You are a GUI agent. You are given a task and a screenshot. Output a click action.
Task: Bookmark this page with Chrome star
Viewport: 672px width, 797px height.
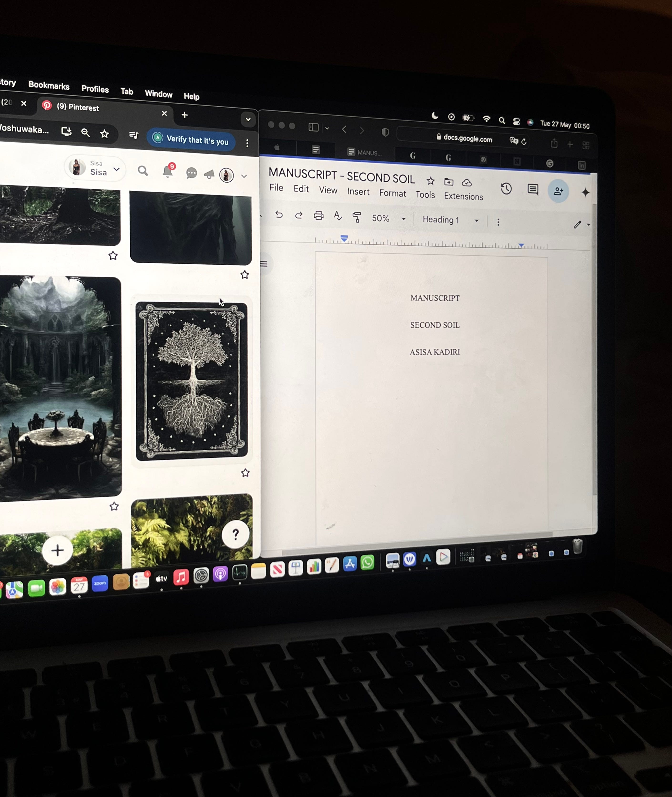104,134
